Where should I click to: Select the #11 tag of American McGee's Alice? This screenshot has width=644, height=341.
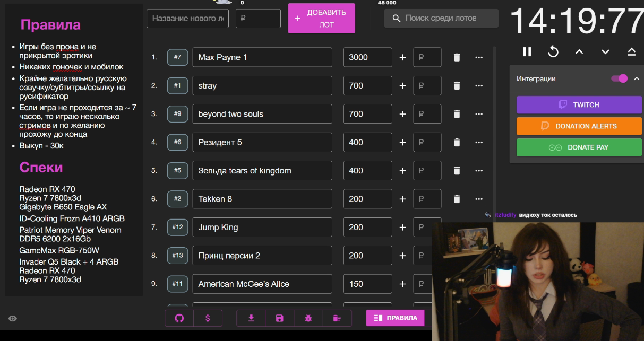177,284
